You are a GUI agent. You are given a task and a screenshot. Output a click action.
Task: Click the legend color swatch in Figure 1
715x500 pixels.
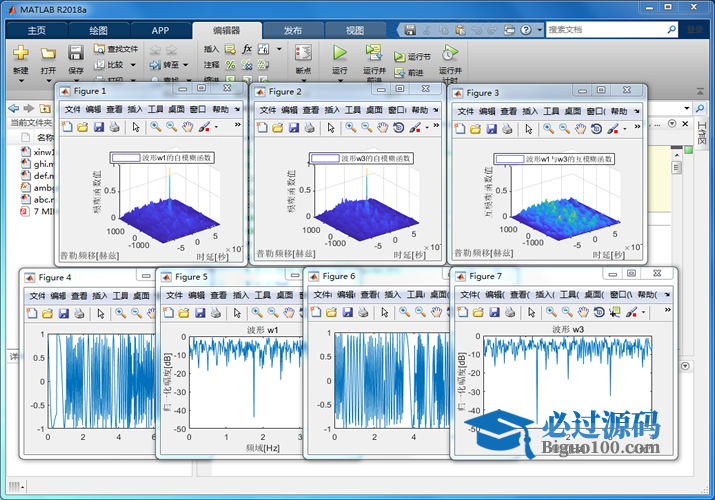pyautogui.click(x=125, y=158)
